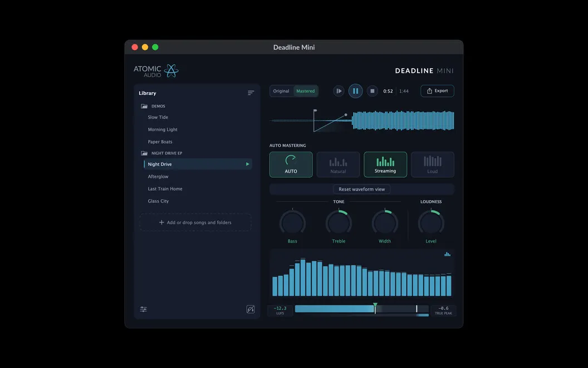Open settings sliders icon in sidebar
Screen dimensions: 588x368
point(143,309)
